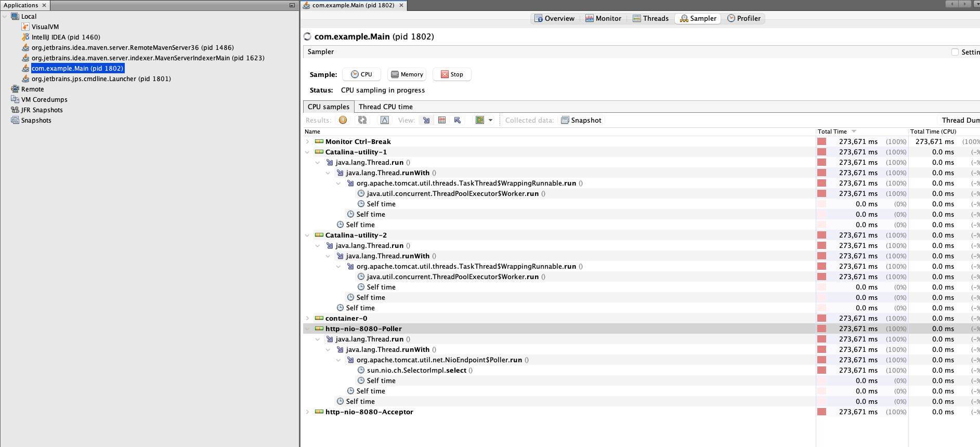Select sun.nio.ch.SelectorImpl.select row
This screenshot has width=980, height=447.
559,370
